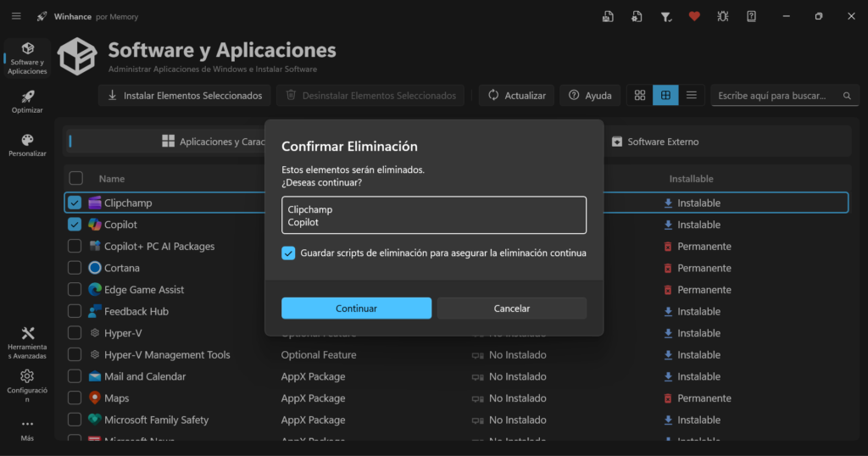The width and height of the screenshot is (868, 456).
Task: Uncheck the Clipchamp checkbox
Action: click(75, 203)
